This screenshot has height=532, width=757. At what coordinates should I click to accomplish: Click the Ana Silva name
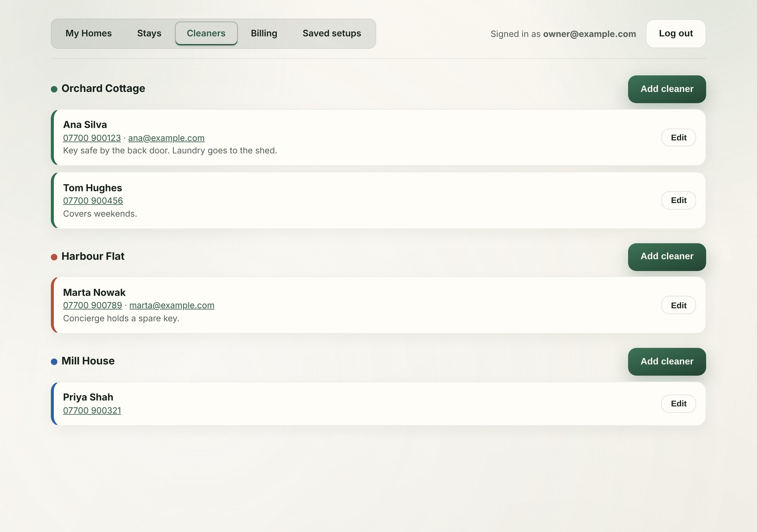[85, 125]
